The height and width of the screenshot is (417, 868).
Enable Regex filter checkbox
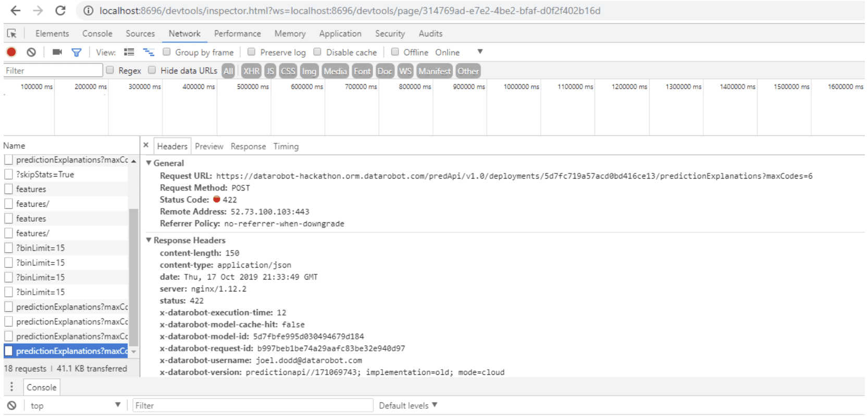[110, 70]
